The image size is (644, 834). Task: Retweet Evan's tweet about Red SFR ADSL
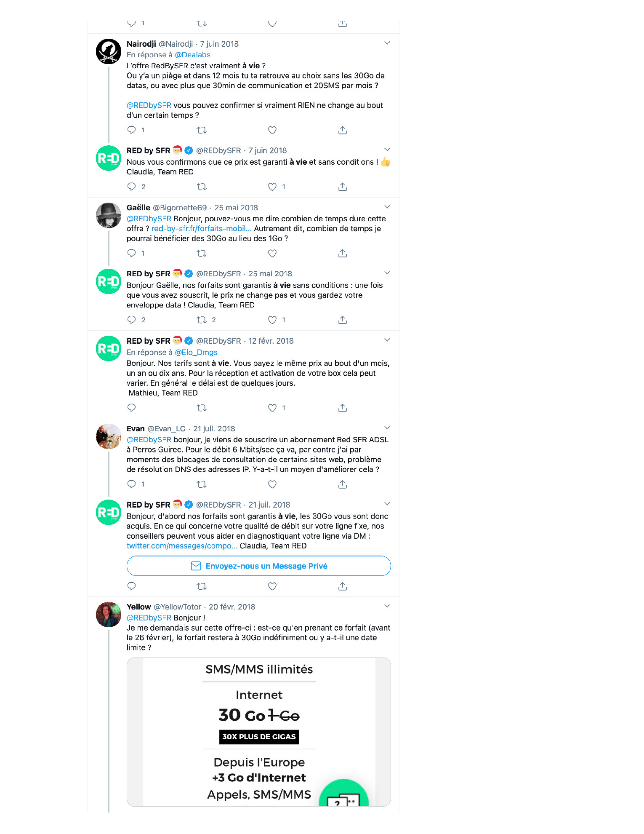202,484
